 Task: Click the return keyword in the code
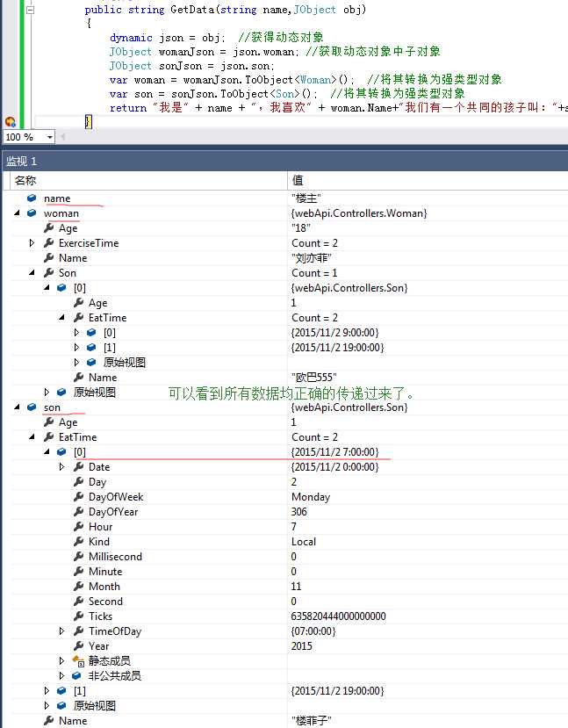click(128, 108)
